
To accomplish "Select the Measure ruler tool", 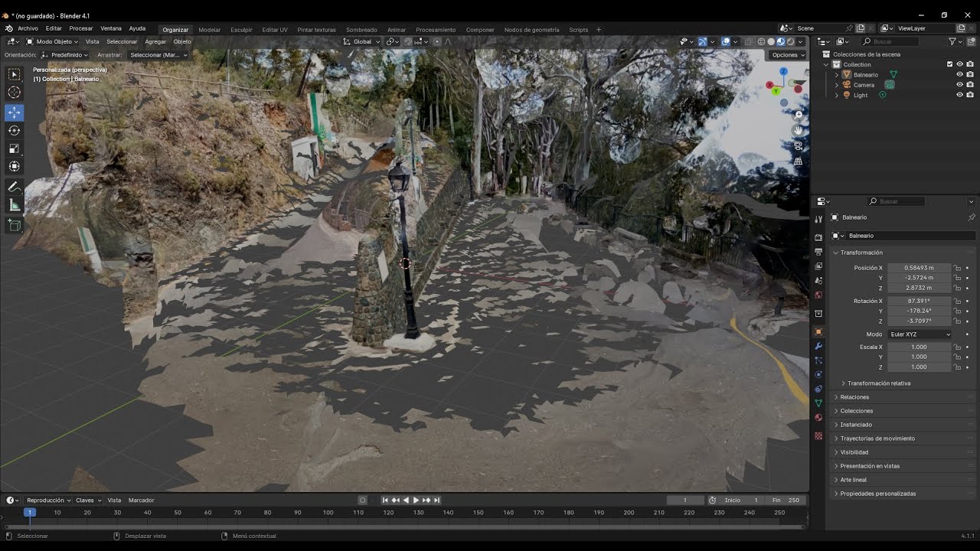I will 15,205.
